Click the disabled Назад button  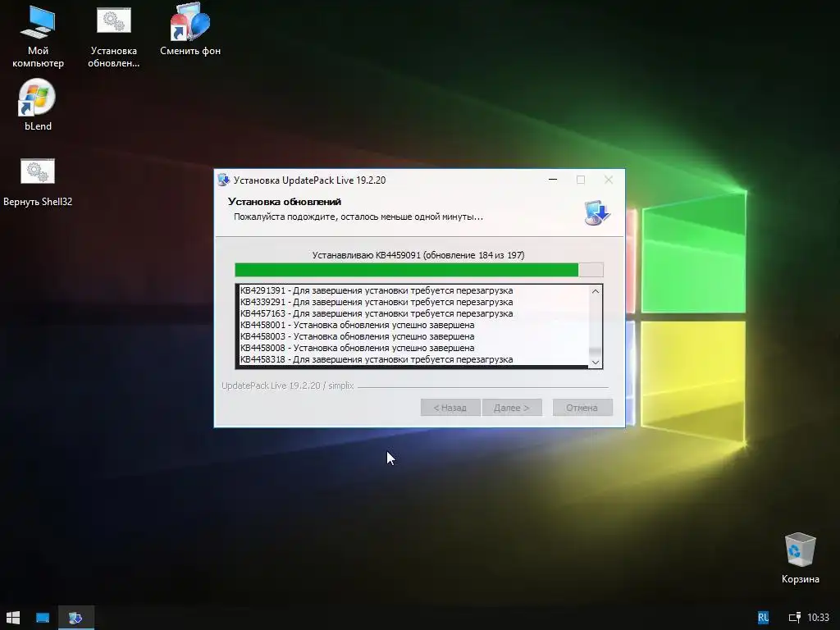click(450, 408)
